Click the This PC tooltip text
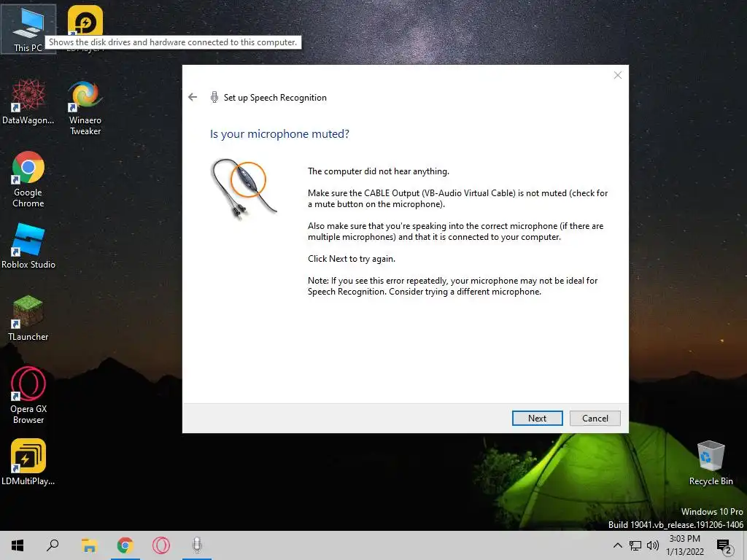Viewport: 747px width, 560px height. pyautogui.click(x=173, y=42)
